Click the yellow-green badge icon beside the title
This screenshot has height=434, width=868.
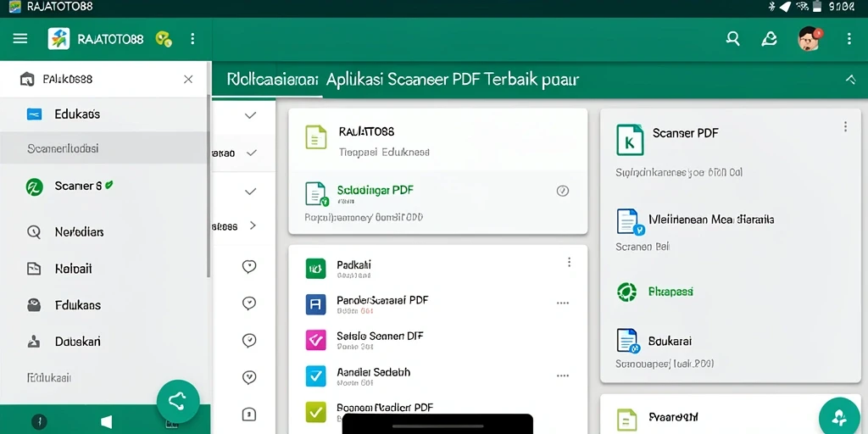[164, 39]
